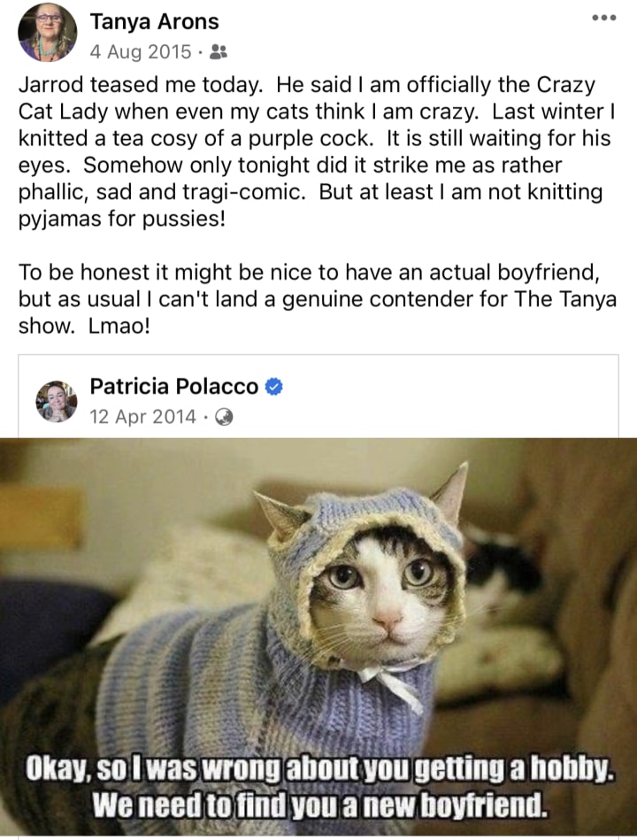Click the 4 Aug 2015 timestamp
Image resolution: width=637 pixels, height=840 pixels.
pos(141,52)
